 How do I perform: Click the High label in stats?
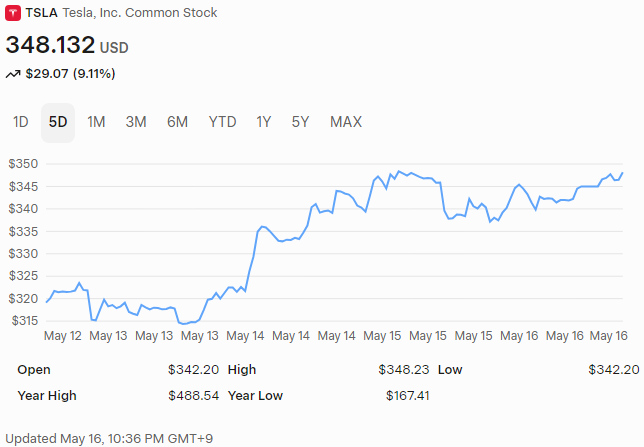point(242,369)
